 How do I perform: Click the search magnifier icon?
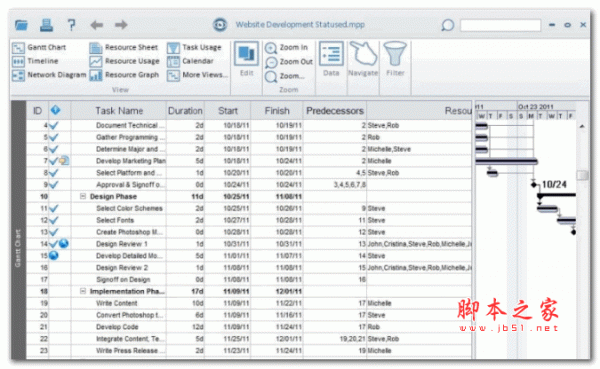(447, 26)
